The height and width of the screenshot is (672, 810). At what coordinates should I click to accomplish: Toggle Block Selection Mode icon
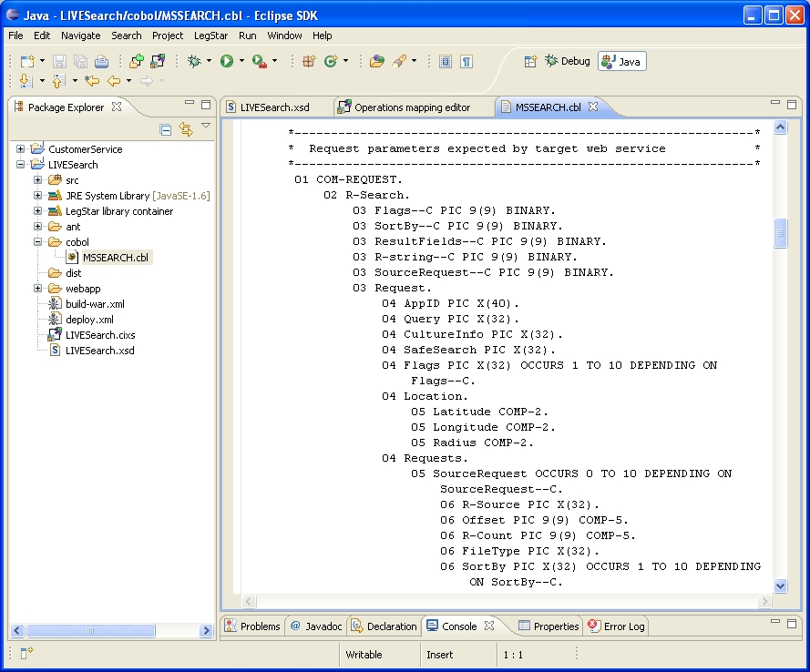pyautogui.click(x=446, y=61)
